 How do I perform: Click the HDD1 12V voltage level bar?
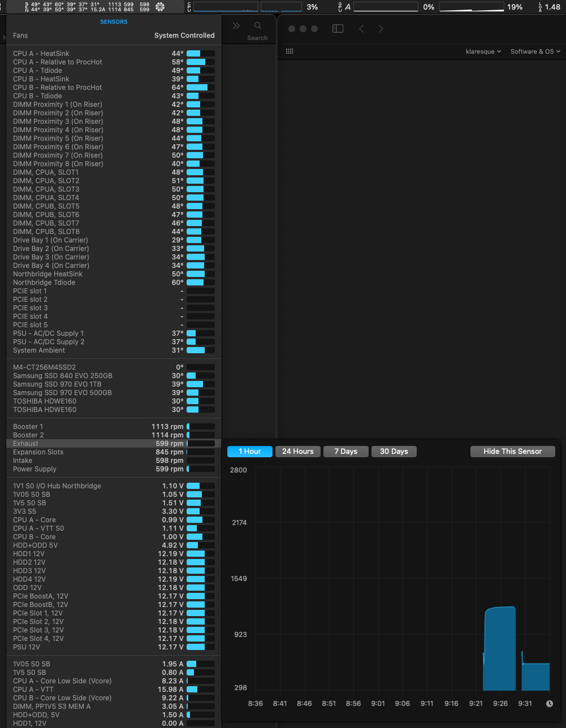[201, 554]
